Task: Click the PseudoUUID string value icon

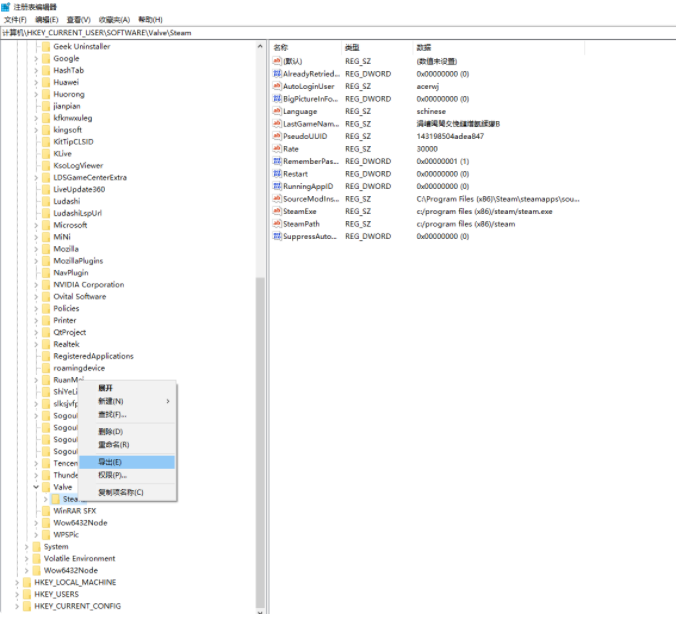Action: 277,136
